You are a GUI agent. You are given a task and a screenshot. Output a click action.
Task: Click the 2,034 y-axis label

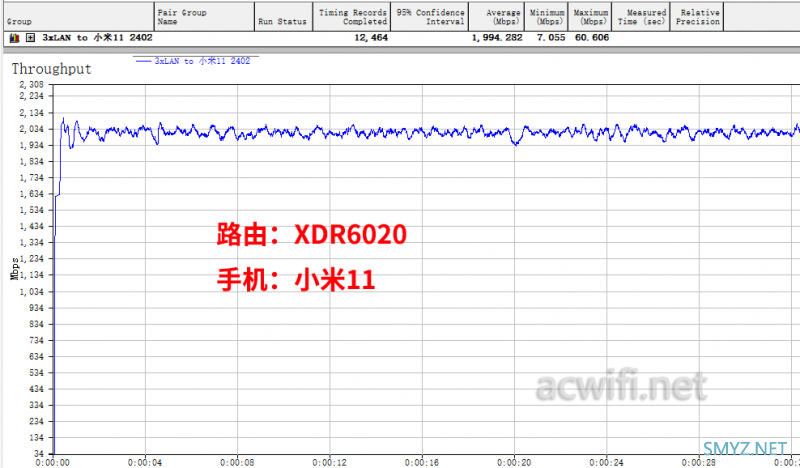pyautogui.click(x=32, y=129)
